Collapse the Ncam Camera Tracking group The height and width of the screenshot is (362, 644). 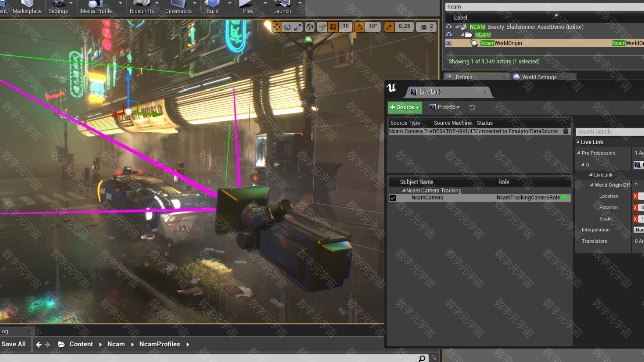(x=404, y=191)
